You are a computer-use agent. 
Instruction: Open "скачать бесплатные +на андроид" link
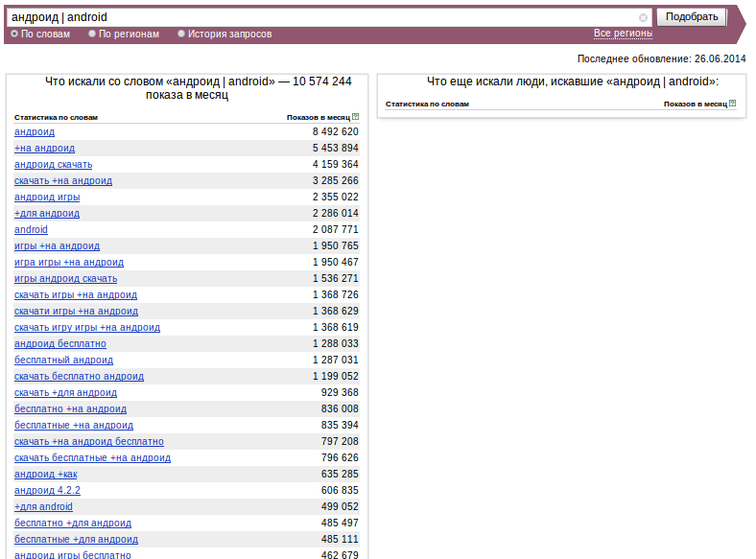click(92, 457)
